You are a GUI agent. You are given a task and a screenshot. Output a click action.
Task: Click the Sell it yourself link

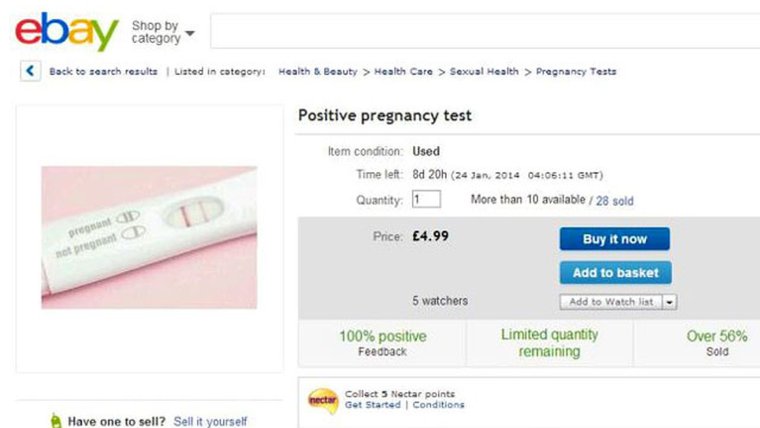[x=210, y=422]
